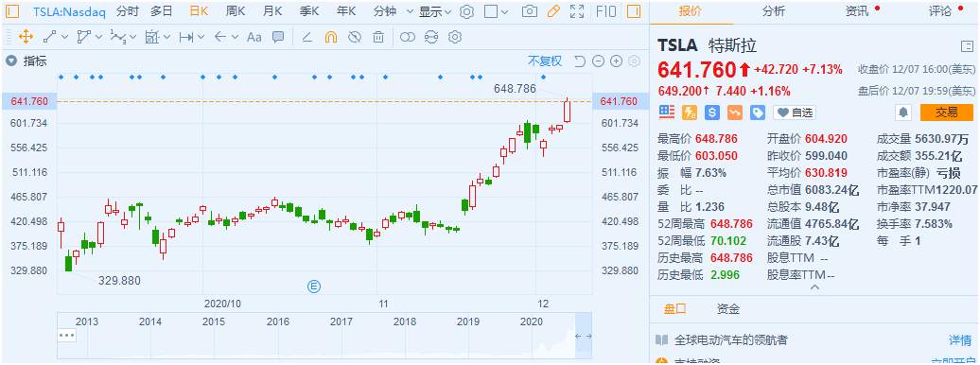
Task: Click the orange lightning badge icon
Action: pos(690,113)
